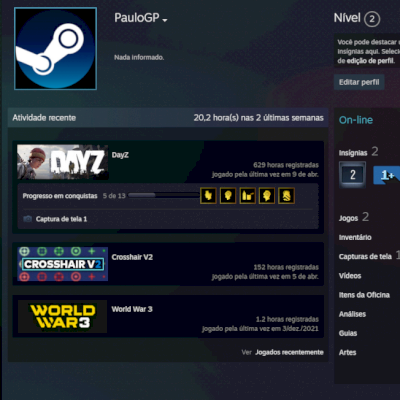Click the fifth DayZ achievement icon
The height and width of the screenshot is (400, 400).
point(287,196)
